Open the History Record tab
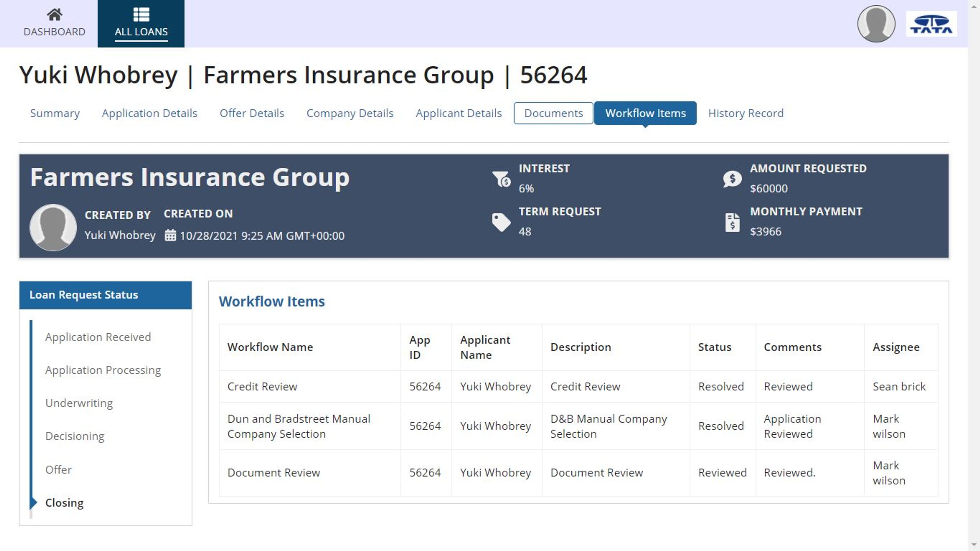 [x=745, y=113]
